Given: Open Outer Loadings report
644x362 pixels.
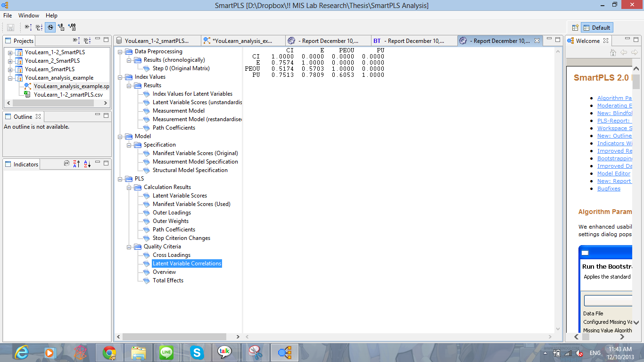Looking at the screenshot, I should [172, 213].
